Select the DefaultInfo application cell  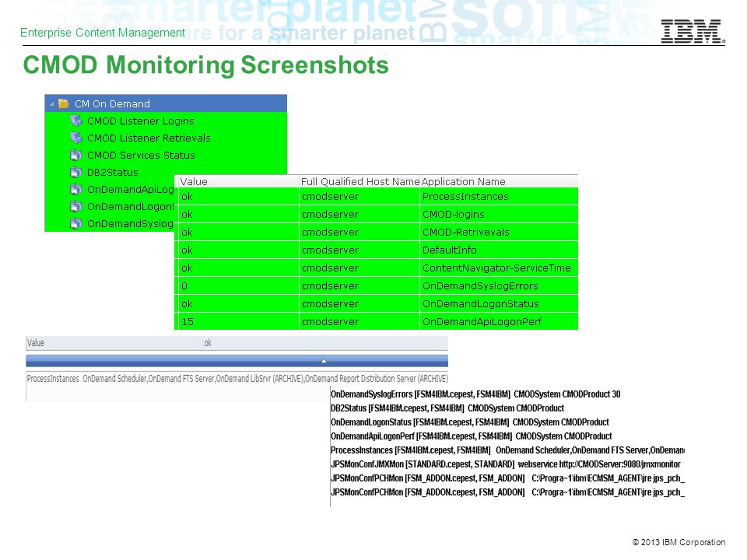click(499, 250)
